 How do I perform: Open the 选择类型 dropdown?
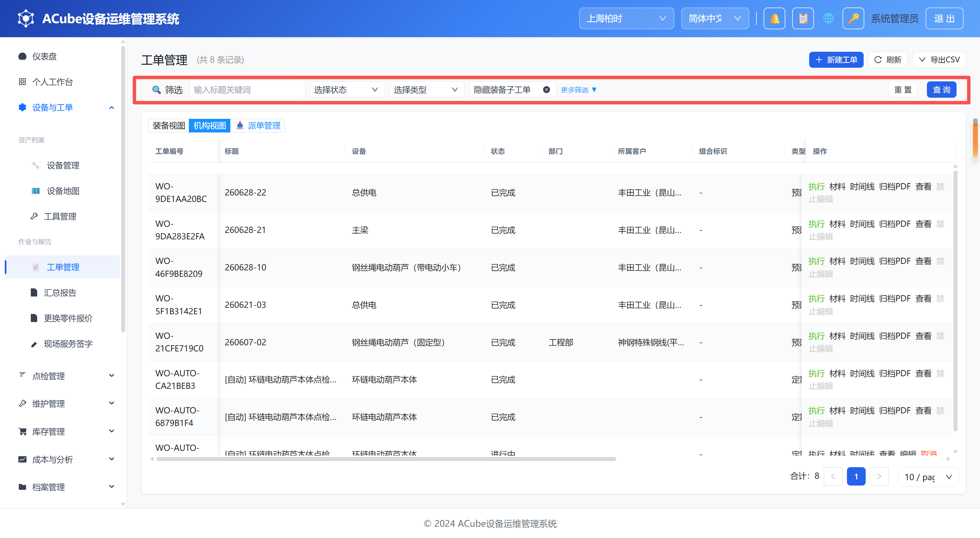(427, 90)
